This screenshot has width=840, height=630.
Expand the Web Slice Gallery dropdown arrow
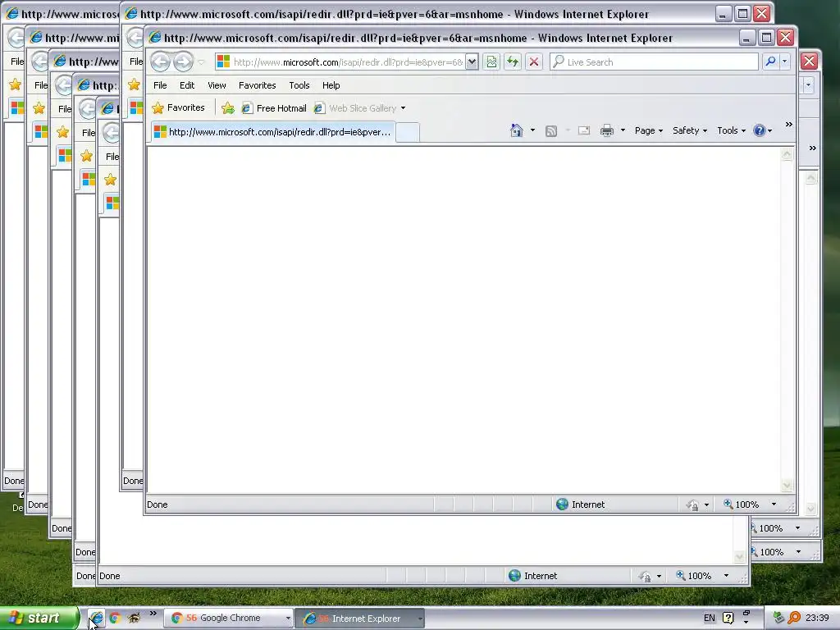click(404, 108)
